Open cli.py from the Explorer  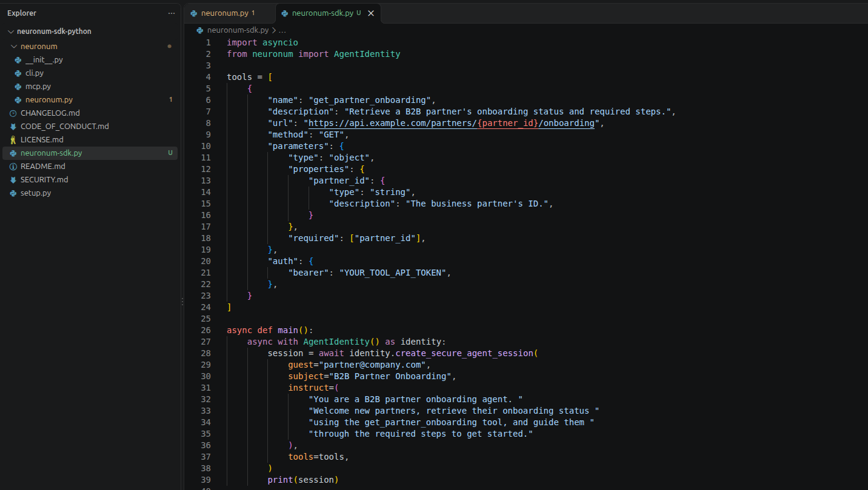pos(35,73)
